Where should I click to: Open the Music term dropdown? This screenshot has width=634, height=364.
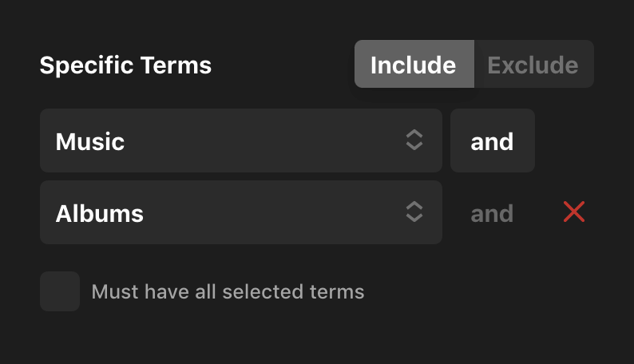point(240,141)
